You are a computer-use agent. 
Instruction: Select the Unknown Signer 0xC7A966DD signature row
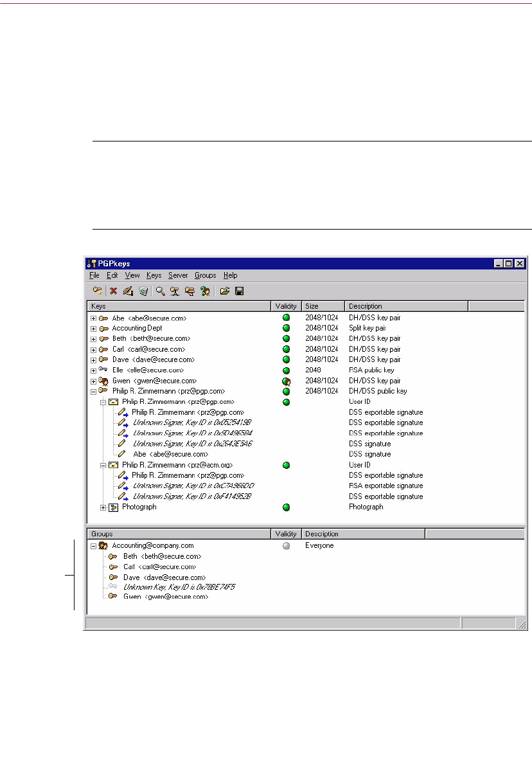click(x=194, y=486)
